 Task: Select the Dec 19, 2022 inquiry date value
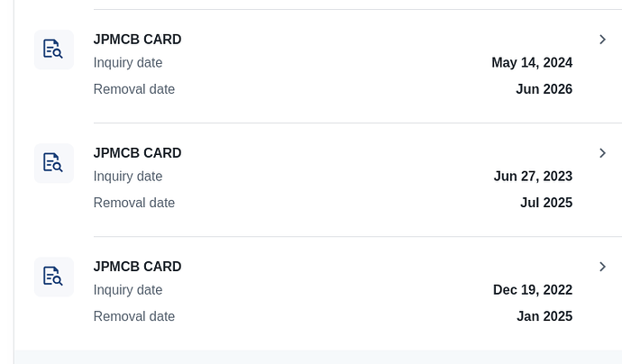tap(533, 290)
